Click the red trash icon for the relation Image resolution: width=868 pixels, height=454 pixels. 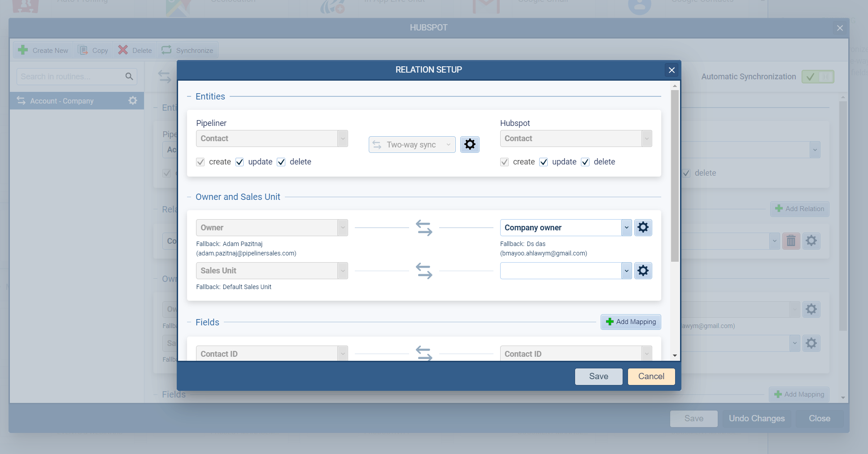(x=791, y=241)
